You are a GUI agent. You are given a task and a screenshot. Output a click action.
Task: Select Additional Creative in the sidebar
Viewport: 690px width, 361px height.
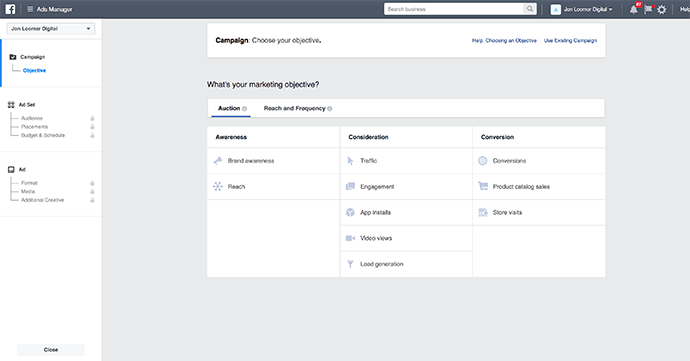tap(42, 200)
